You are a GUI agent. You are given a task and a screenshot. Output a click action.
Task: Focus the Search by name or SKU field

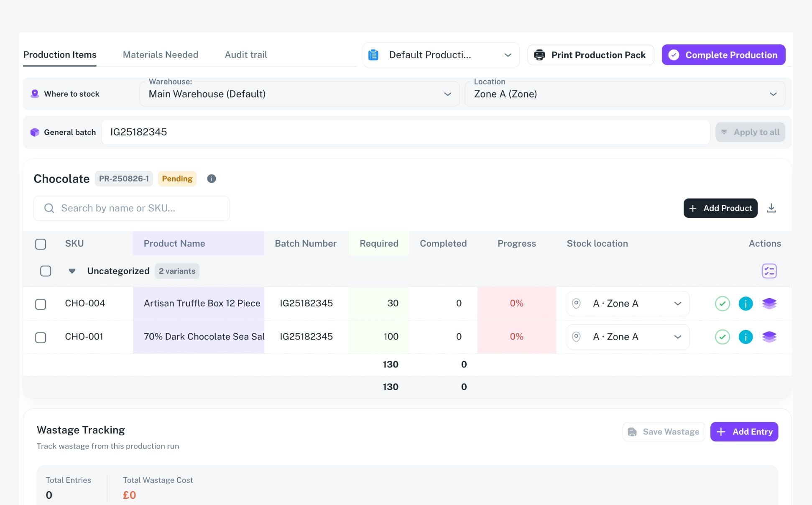131,208
